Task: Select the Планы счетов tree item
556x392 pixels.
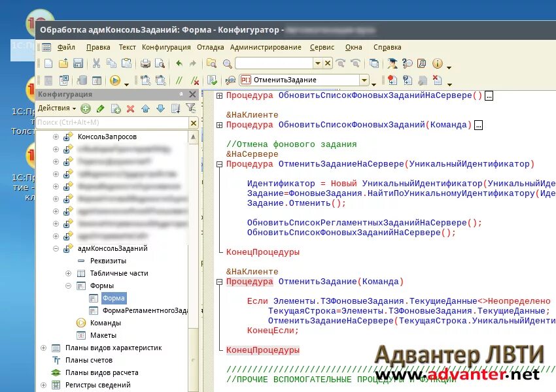Action: pyautogui.click(x=89, y=360)
